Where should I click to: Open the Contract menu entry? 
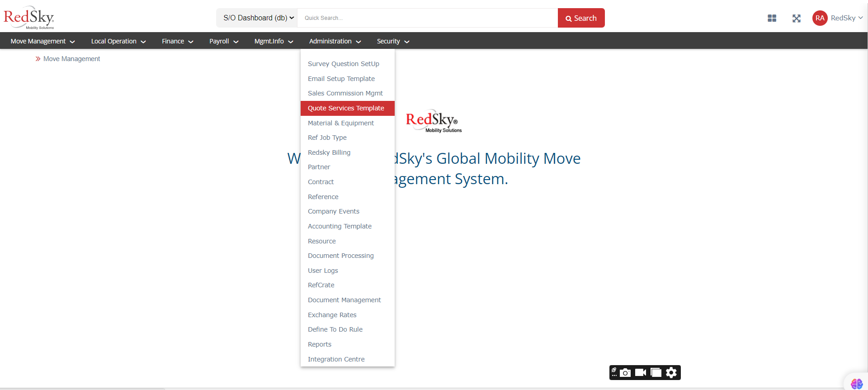347,182
